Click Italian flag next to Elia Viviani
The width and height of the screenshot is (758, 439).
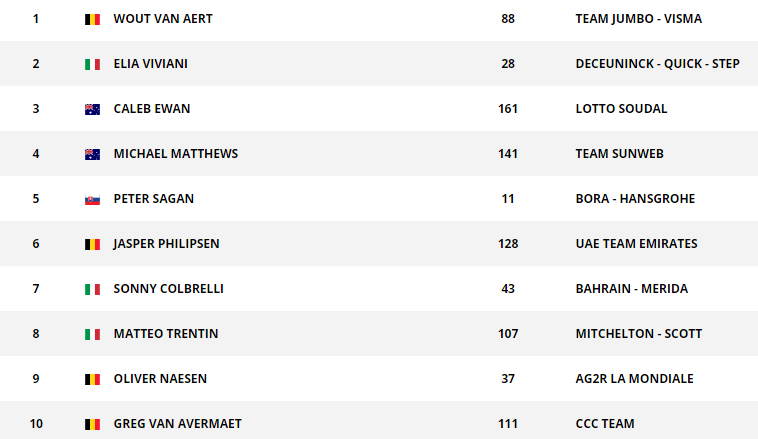pyautogui.click(x=92, y=64)
